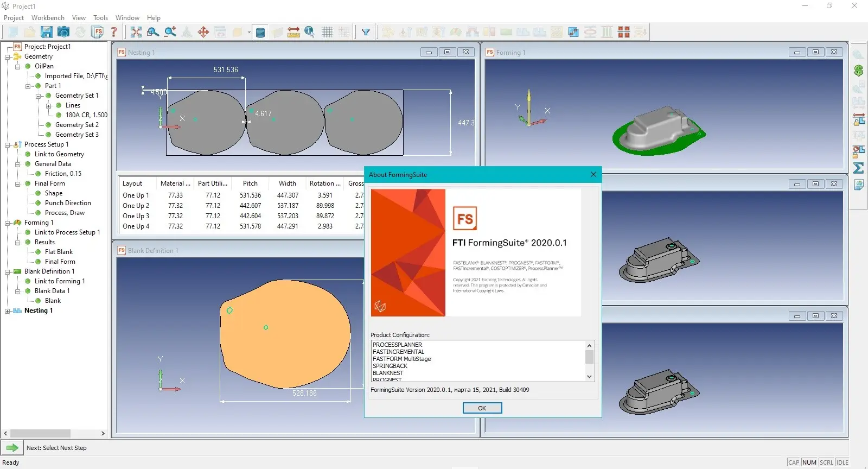
Task: Select the zoom in/out magnifier tool
Action: coord(170,32)
